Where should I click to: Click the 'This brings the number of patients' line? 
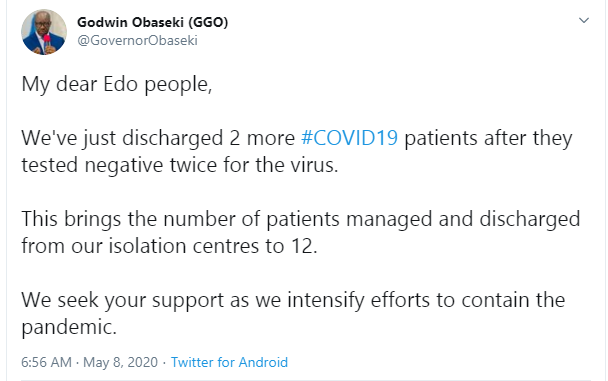coord(301,219)
